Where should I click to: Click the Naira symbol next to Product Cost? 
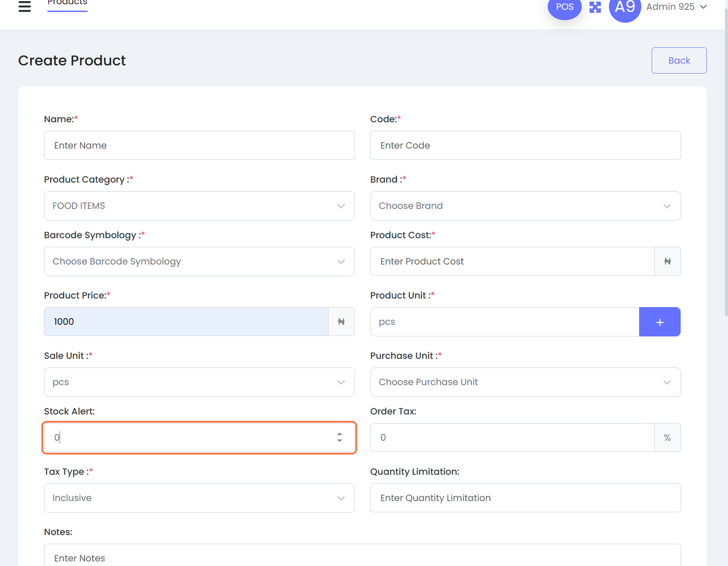click(667, 261)
